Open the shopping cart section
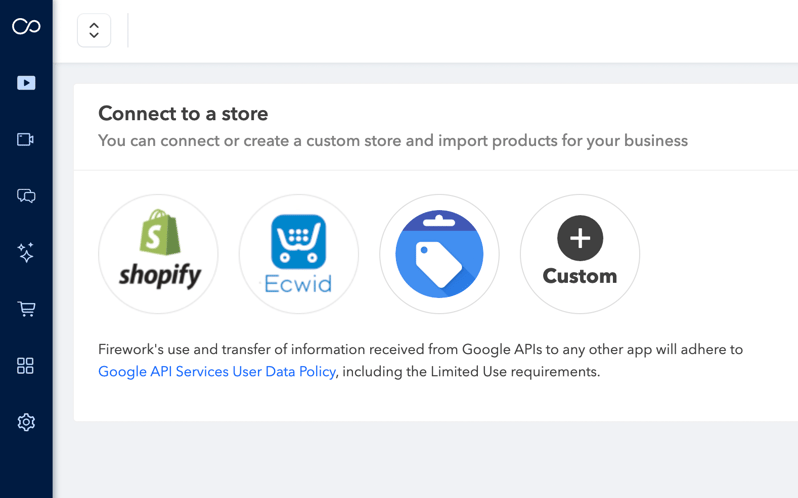The width and height of the screenshot is (798, 498). point(26,309)
